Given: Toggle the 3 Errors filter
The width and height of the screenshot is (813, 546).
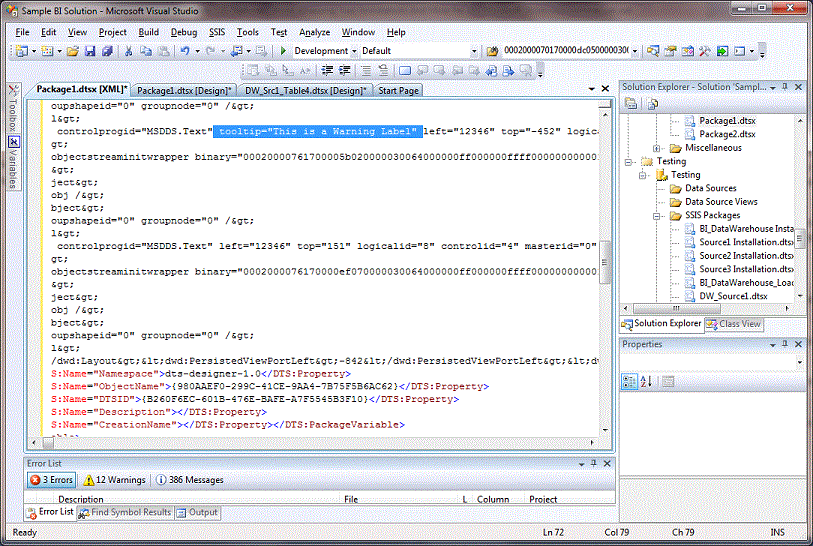Looking at the screenshot, I should pyautogui.click(x=50, y=480).
